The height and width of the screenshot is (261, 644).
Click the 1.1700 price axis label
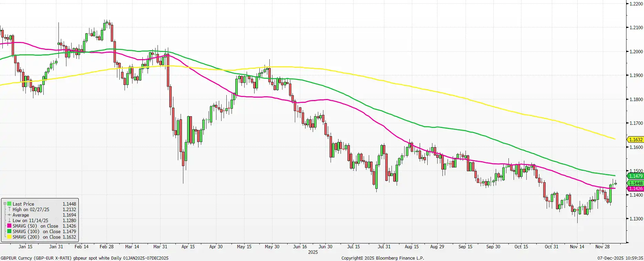point(636,123)
